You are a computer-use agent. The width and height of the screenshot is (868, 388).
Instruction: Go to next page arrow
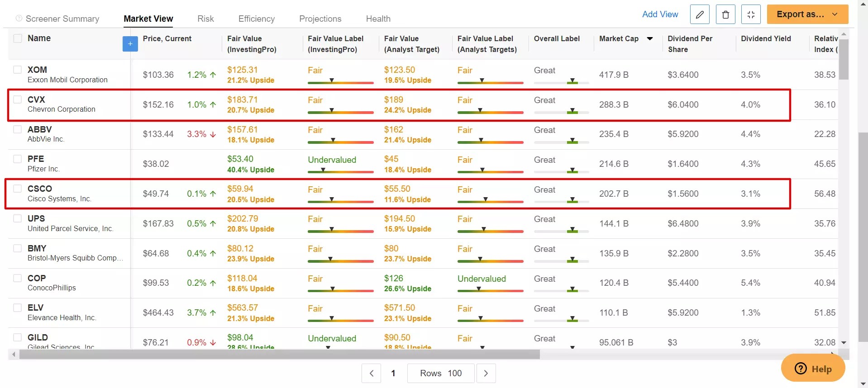pos(486,373)
